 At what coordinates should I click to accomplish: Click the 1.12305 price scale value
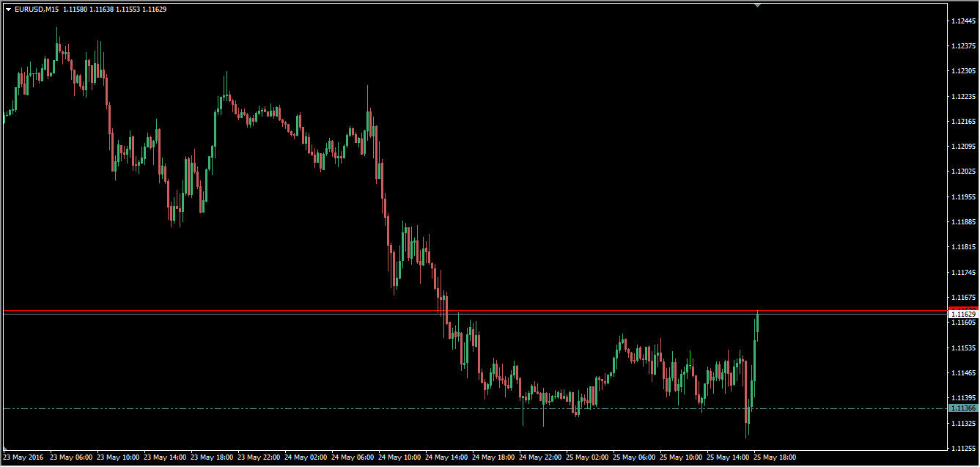pyautogui.click(x=962, y=71)
